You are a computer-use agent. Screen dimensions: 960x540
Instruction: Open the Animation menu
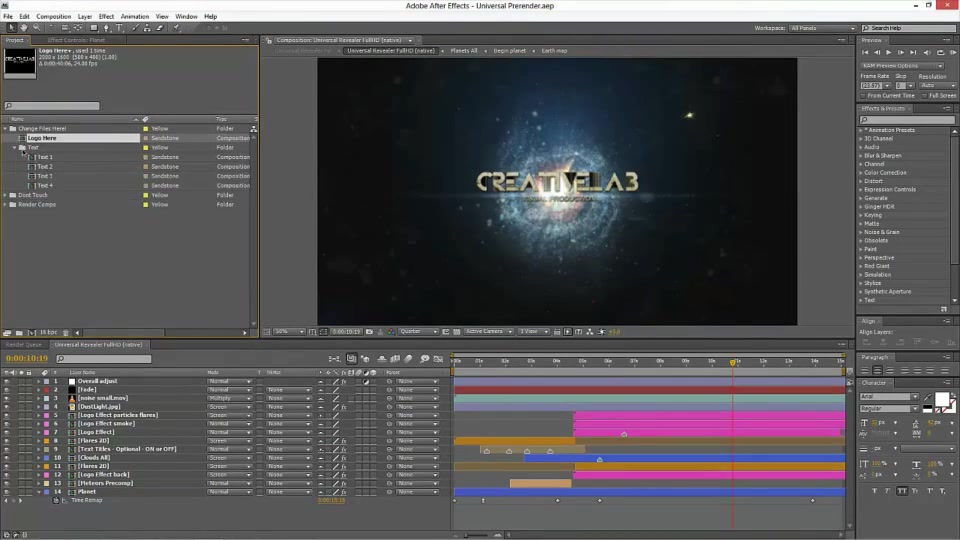point(135,17)
